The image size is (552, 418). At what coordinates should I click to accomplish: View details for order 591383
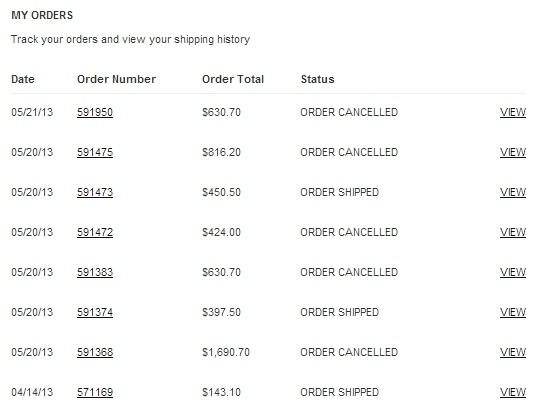tap(513, 272)
